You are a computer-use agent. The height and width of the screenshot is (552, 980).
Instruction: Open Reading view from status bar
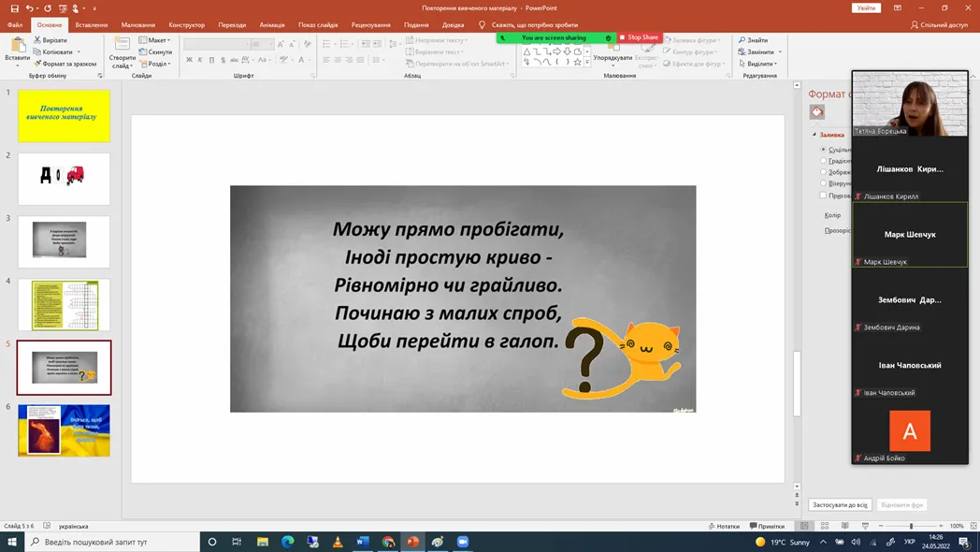click(x=845, y=526)
